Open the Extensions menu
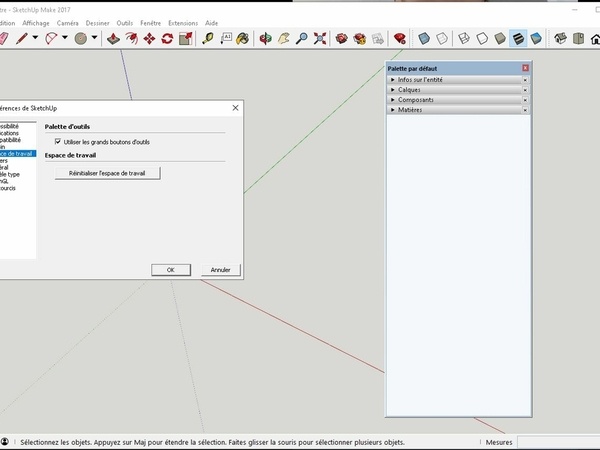 point(183,22)
